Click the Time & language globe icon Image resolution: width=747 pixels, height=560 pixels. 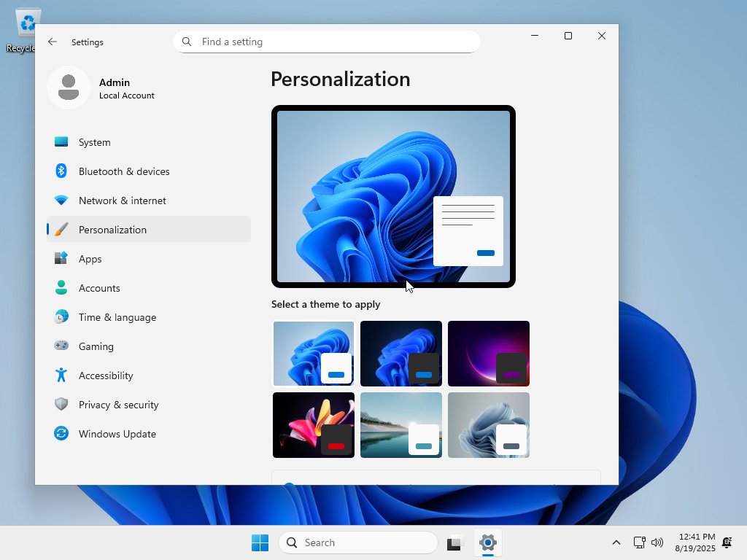click(x=61, y=316)
